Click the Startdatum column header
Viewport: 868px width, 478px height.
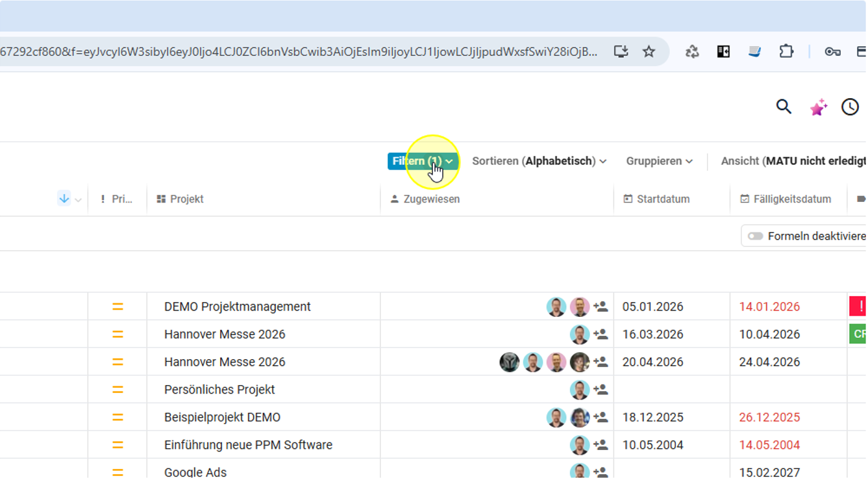pyautogui.click(x=663, y=199)
